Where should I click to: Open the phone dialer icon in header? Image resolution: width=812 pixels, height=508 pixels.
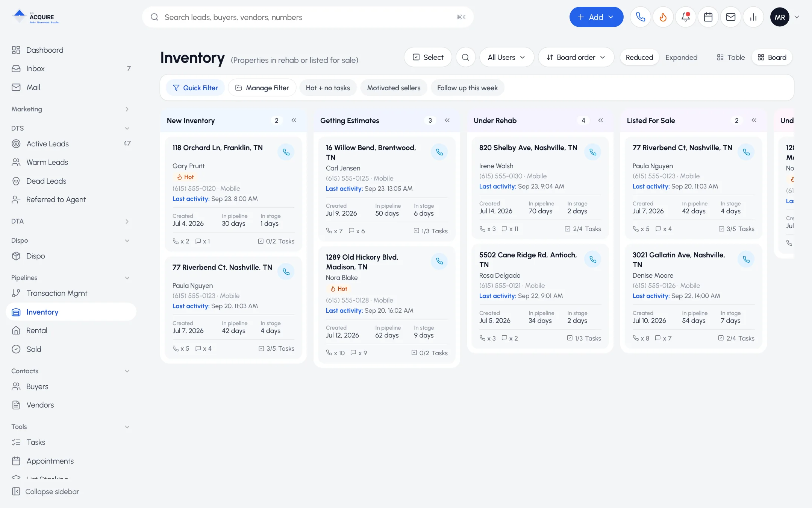click(640, 17)
